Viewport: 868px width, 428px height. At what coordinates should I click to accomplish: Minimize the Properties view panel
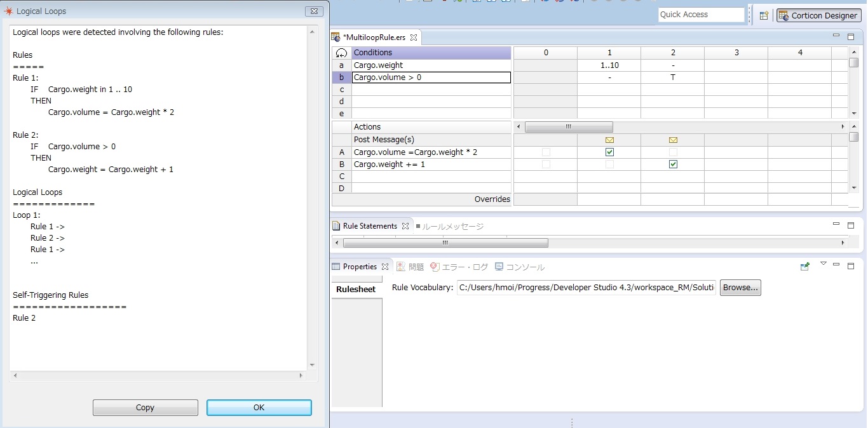pos(836,264)
